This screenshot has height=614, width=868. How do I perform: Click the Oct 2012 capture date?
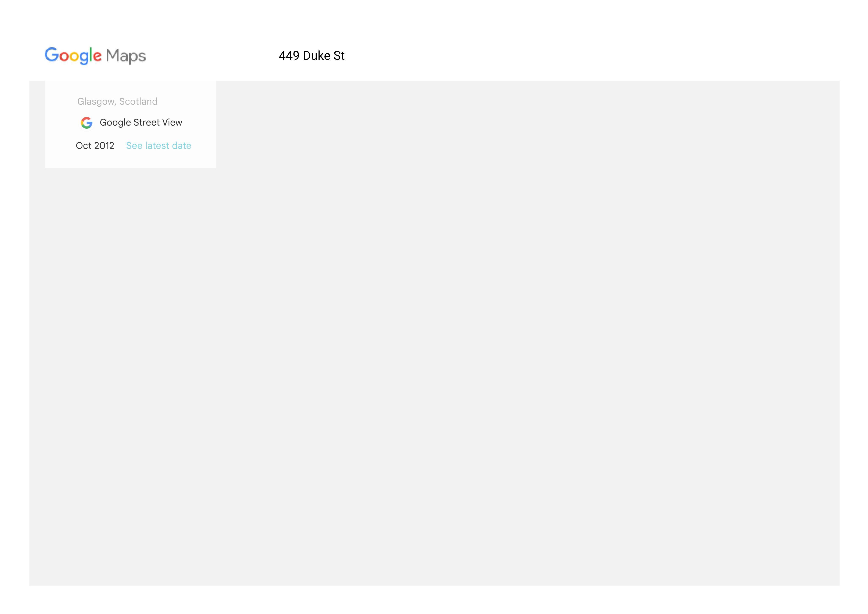[x=95, y=146]
